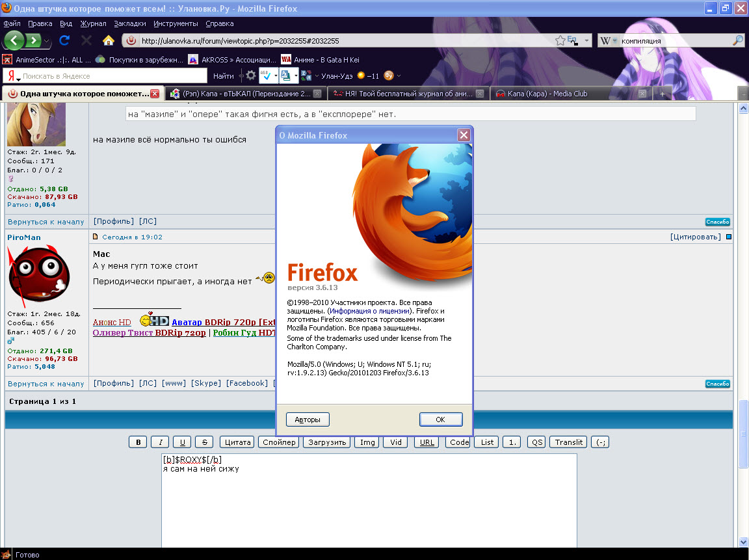
Task: Click the page vertical scrollbar thumb
Action: [x=743, y=433]
